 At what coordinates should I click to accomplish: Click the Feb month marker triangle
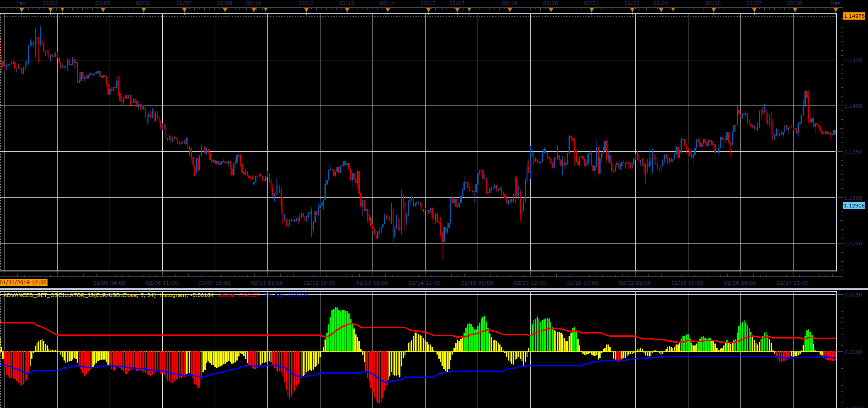pos(21,10)
